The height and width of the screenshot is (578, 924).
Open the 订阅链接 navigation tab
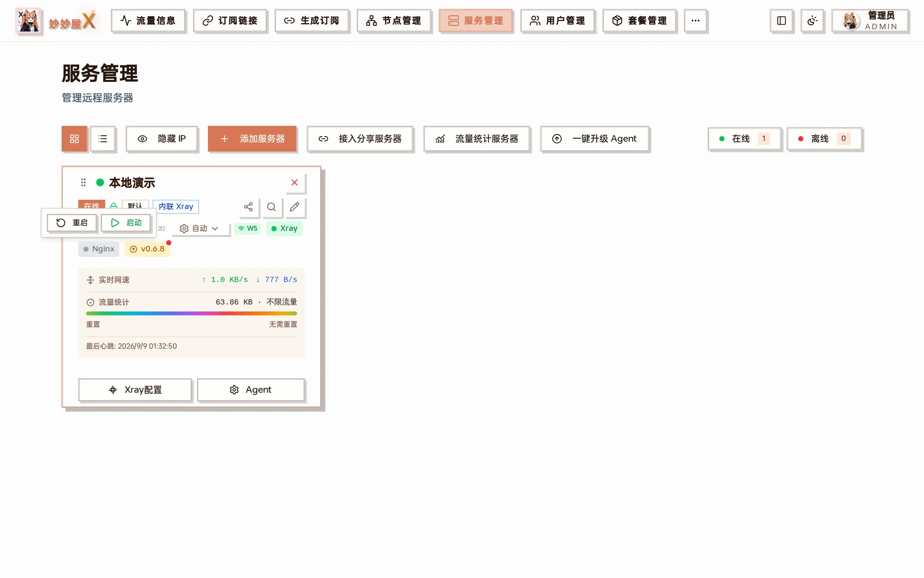[230, 21]
